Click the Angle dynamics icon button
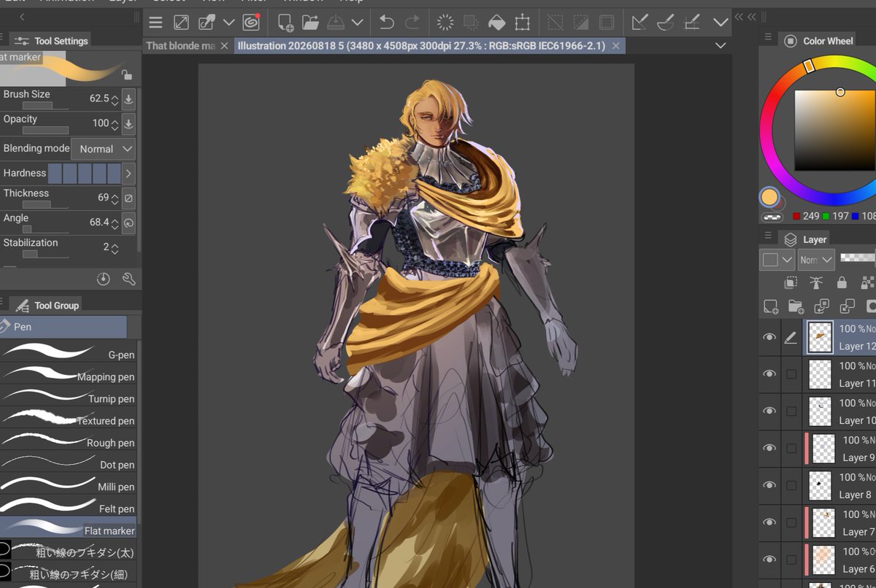The width and height of the screenshot is (876, 588). [x=128, y=223]
